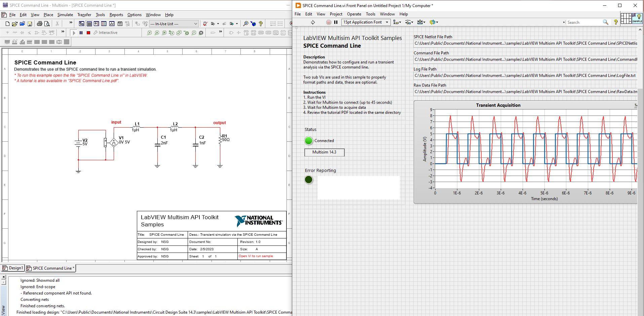Viewport: 644px width, 316px height.
Task: Open the Distribute Objects dropdown in LabVIEW
Action: click(x=409, y=22)
